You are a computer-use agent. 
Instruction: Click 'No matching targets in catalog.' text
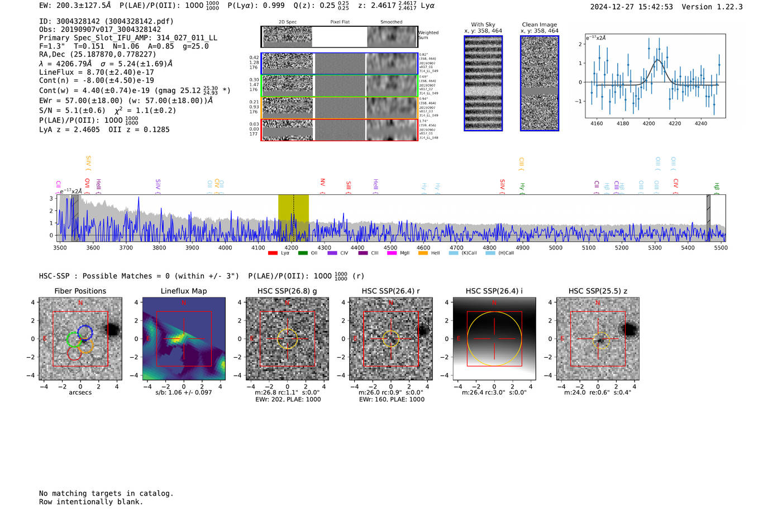[106, 493]
